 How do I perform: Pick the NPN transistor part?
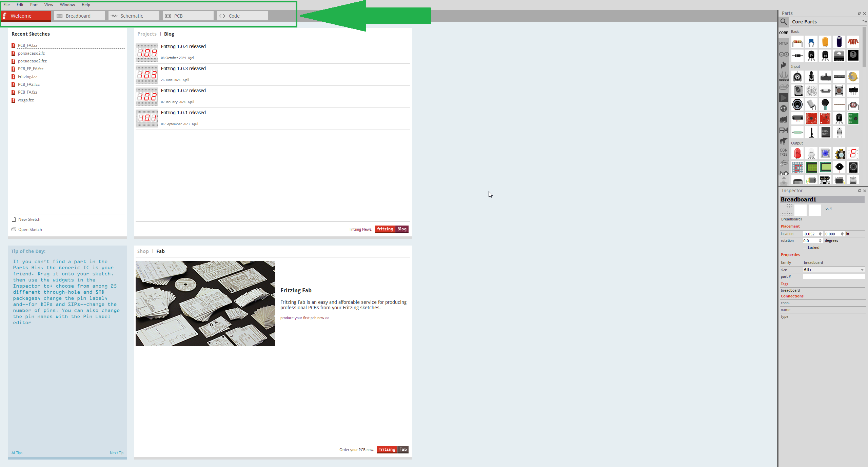[825, 56]
